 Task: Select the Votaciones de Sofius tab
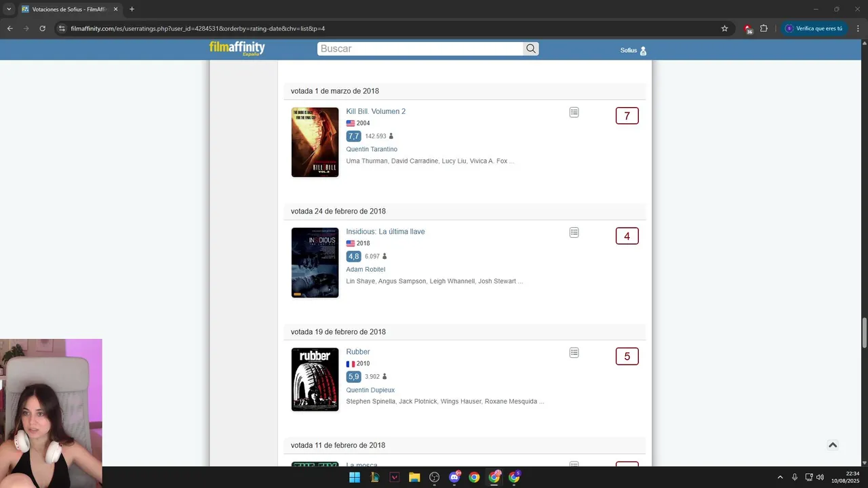point(70,9)
